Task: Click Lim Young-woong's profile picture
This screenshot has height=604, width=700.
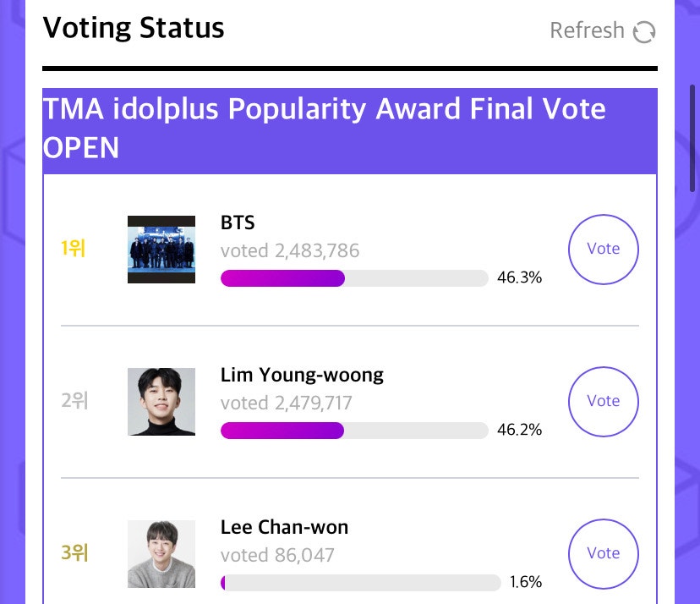Action: click(x=161, y=401)
